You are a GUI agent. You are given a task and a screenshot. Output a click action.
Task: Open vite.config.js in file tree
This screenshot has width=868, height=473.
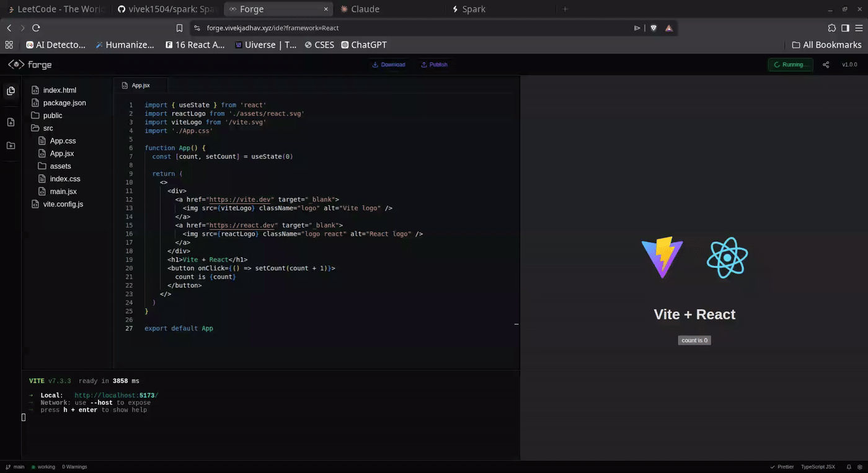[x=56, y=204]
